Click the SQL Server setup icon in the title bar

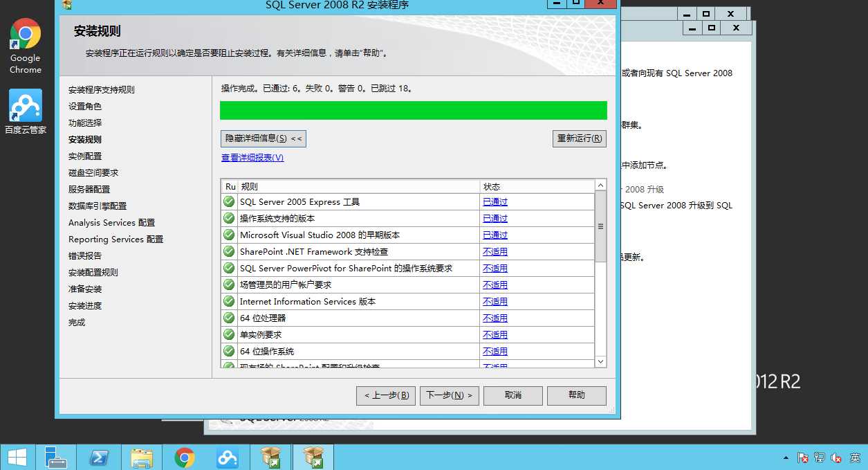click(66, 5)
